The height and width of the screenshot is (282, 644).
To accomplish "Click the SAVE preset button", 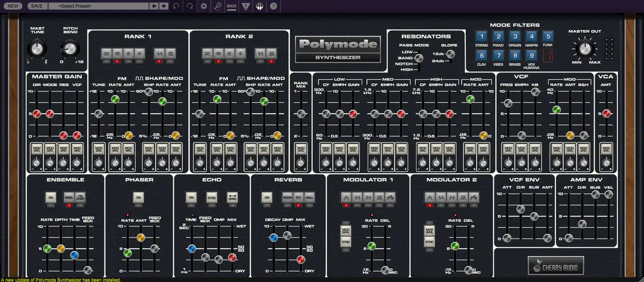I will 36,6.
